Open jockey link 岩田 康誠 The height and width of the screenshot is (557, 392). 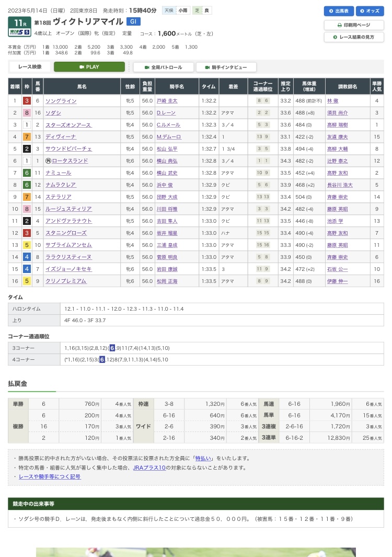point(167,269)
